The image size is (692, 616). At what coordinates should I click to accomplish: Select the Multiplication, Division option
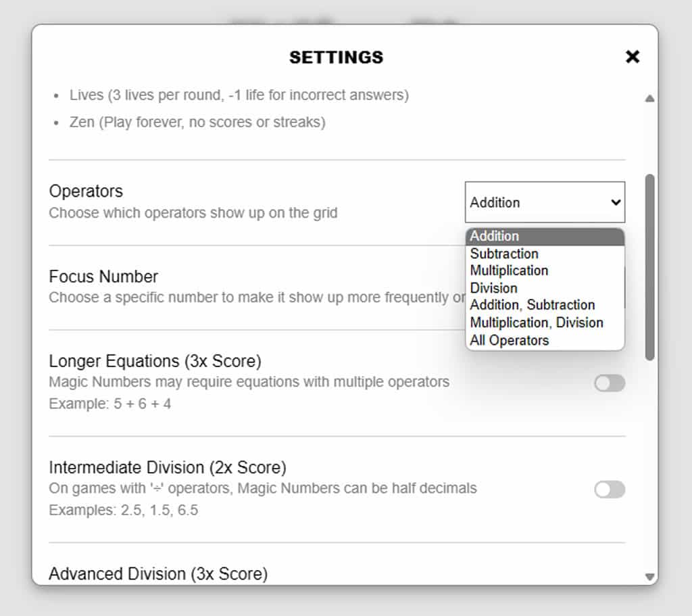(545, 323)
